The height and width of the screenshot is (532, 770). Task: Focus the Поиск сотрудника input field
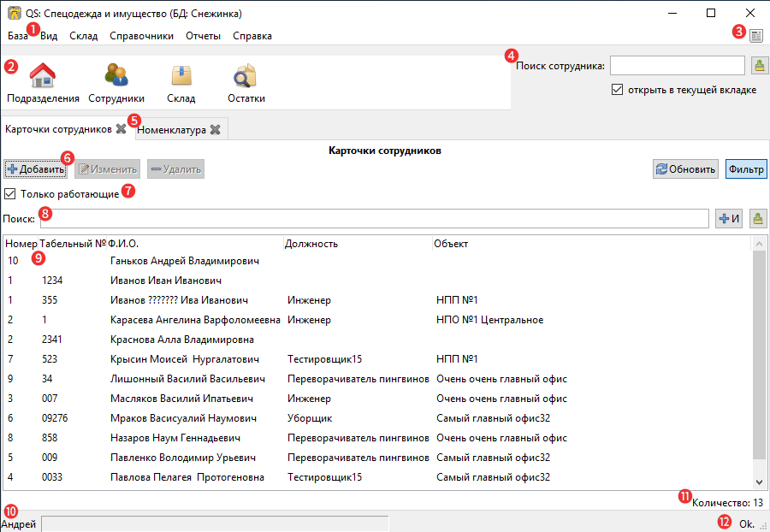click(678, 65)
